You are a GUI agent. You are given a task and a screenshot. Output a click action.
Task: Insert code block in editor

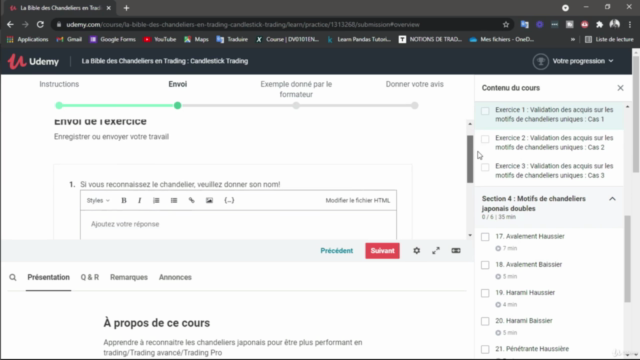pos(229,200)
